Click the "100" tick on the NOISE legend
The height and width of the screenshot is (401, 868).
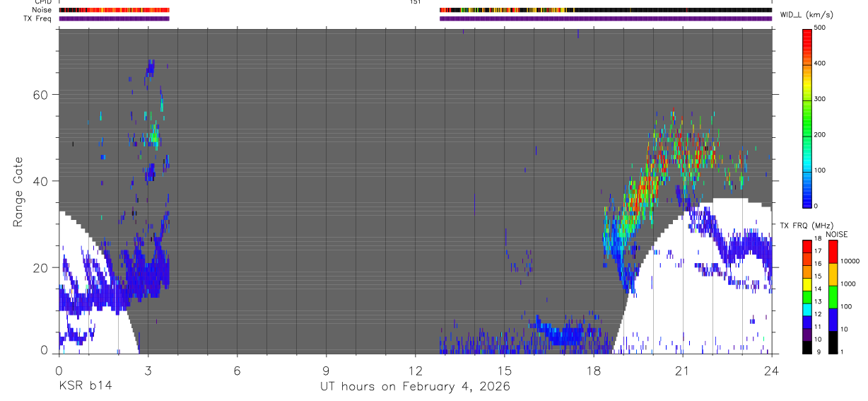[848, 307]
